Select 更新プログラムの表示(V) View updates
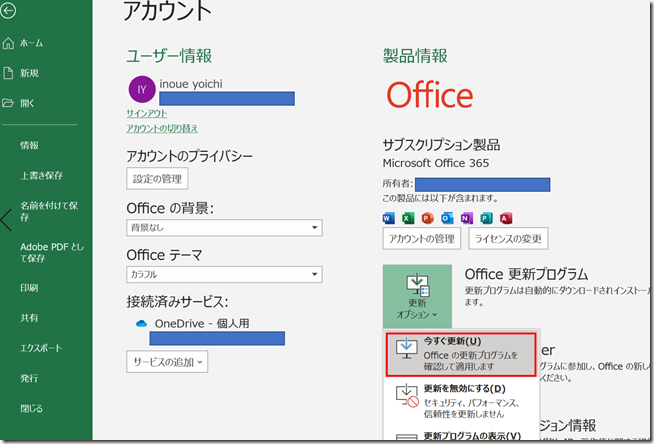 point(461,435)
